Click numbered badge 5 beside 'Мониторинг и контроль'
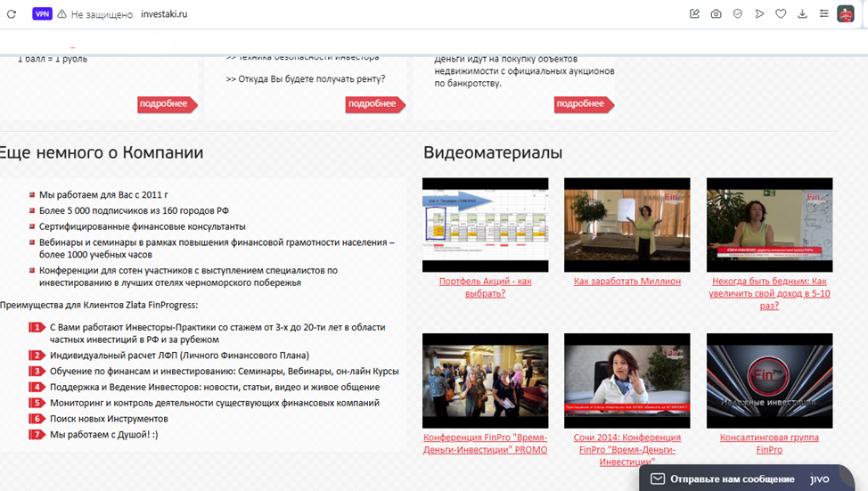 (37, 403)
